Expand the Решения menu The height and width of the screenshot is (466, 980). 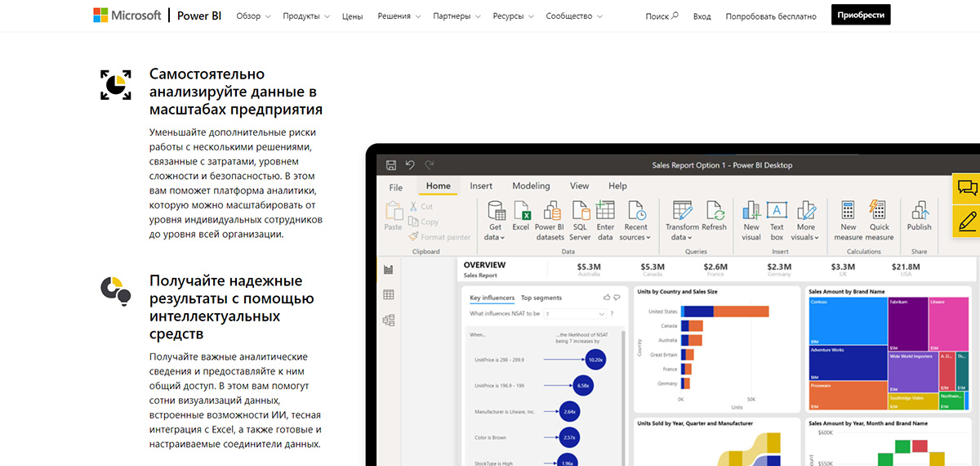[399, 16]
